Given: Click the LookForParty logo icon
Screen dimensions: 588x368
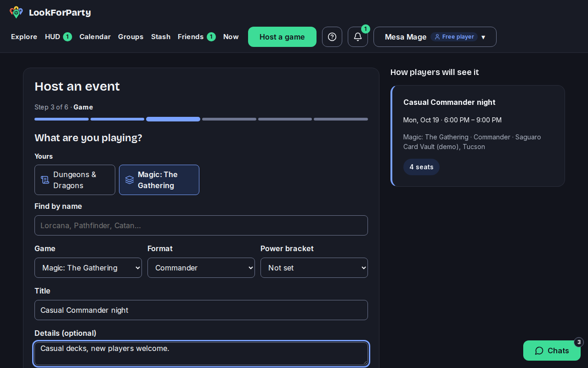Looking at the screenshot, I should pyautogui.click(x=16, y=12).
